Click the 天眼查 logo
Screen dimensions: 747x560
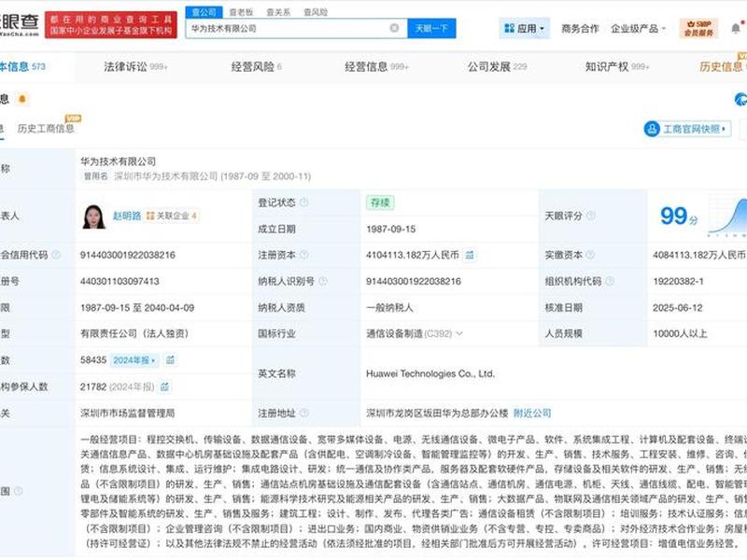point(19,25)
